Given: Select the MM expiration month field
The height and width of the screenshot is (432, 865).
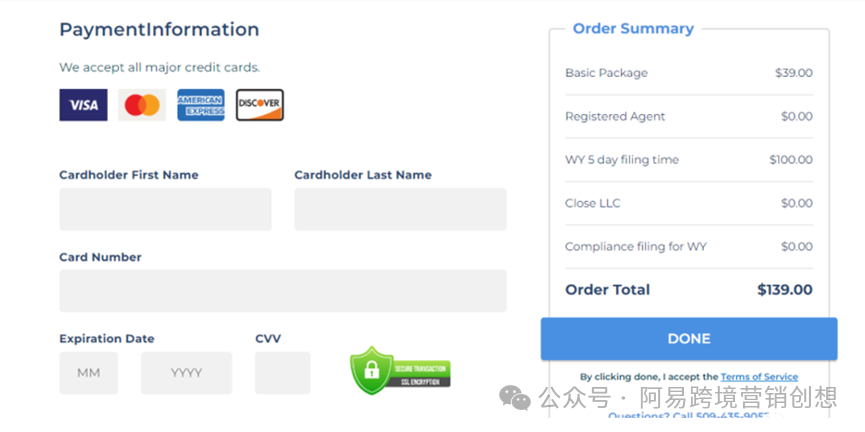Looking at the screenshot, I should [x=89, y=373].
